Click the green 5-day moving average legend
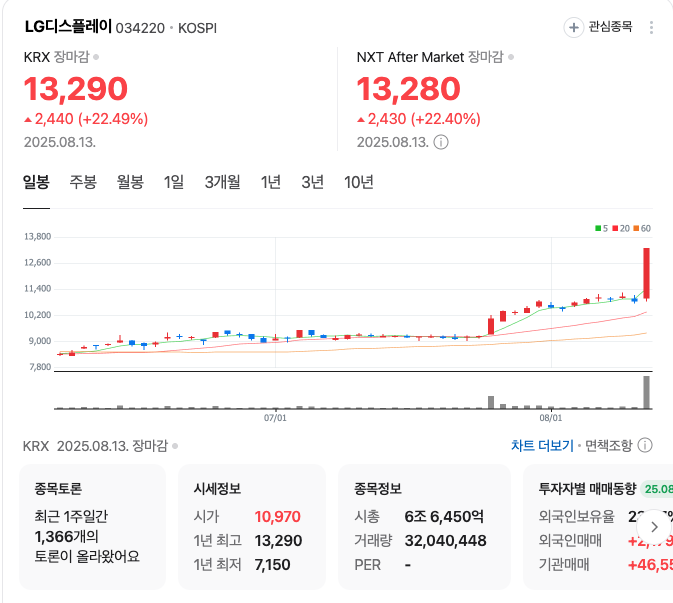 [601, 228]
